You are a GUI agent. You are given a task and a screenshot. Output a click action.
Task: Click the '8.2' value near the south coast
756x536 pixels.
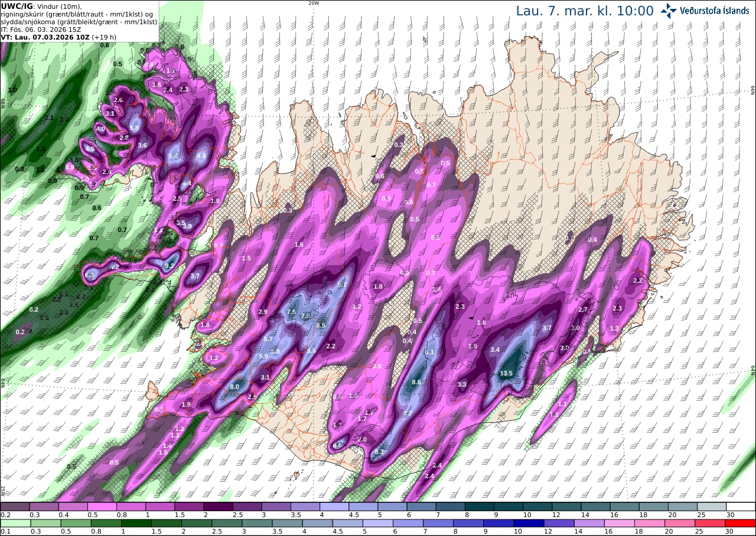pos(380,452)
